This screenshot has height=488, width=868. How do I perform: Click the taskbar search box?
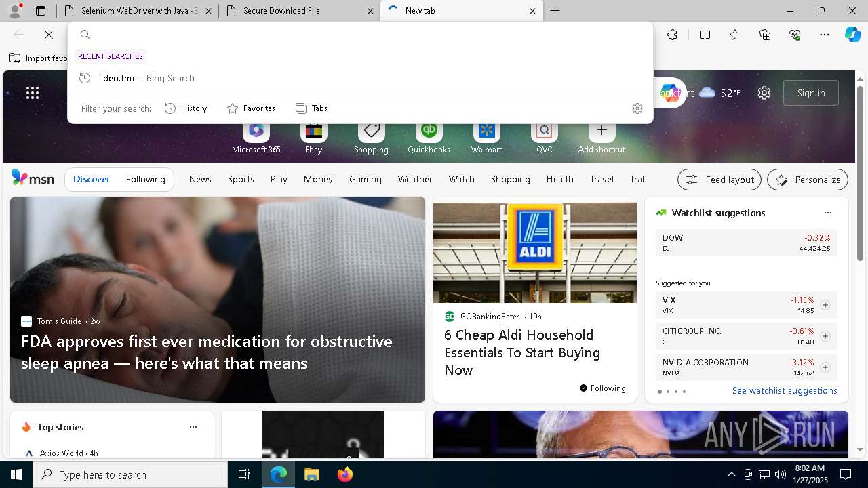(130, 474)
